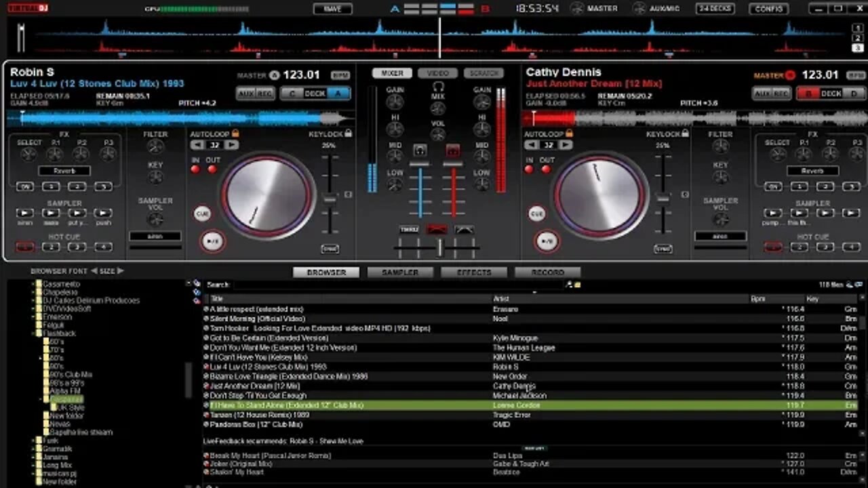The image size is (868, 488).
Task: Decrease right deck autoloop length
Action: [530, 145]
